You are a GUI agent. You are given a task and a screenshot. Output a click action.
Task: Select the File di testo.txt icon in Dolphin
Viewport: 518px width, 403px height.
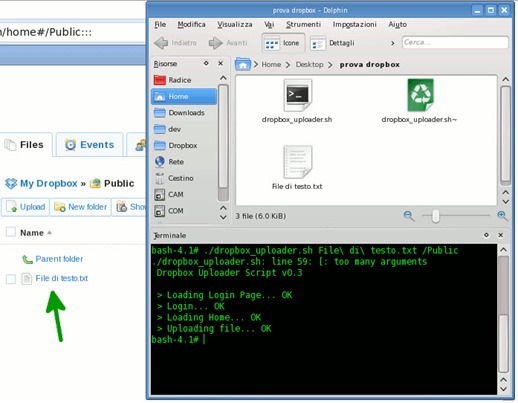point(298,162)
